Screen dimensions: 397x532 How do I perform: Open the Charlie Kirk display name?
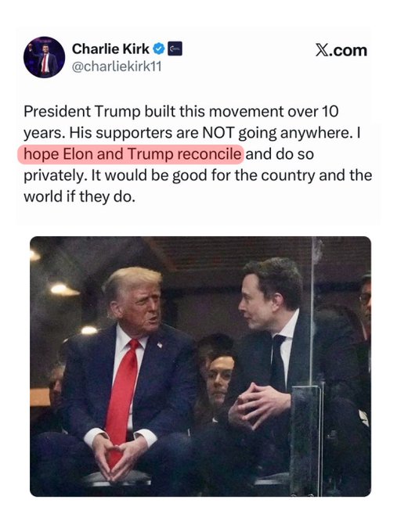coord(110,49)
